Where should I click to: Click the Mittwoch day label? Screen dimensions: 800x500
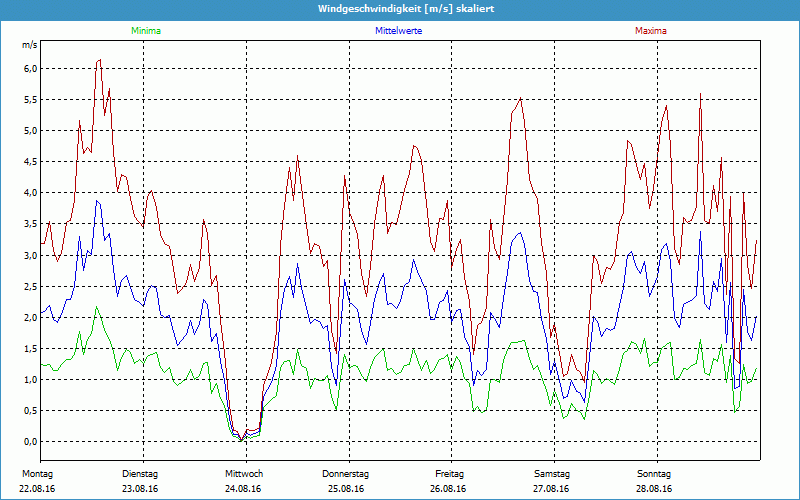pyautogui.click(x=244, y=474)
